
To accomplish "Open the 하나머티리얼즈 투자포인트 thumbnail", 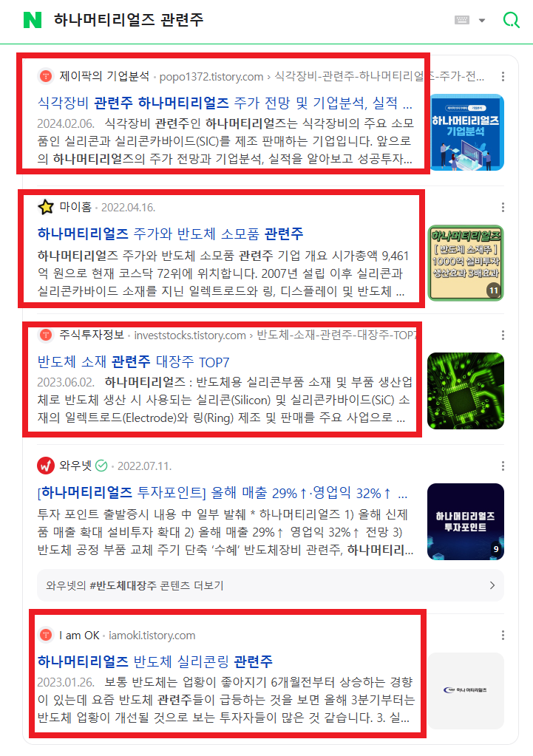I will point(466,522).
